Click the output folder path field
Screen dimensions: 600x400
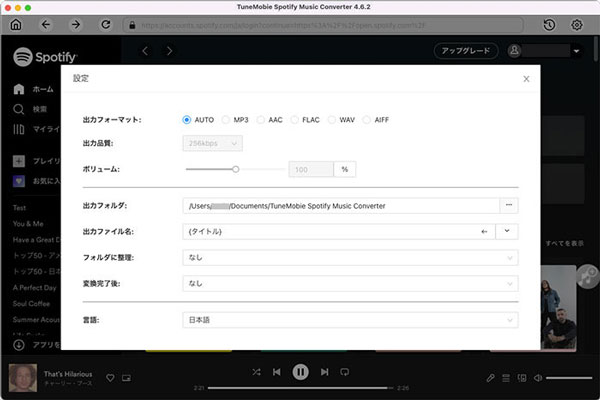point(341,206)
